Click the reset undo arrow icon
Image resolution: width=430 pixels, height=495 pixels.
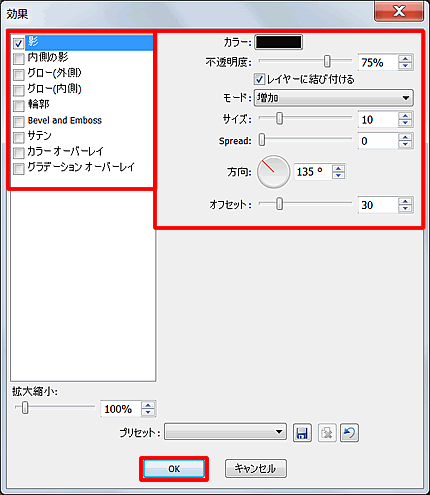[x=349, y=433]
